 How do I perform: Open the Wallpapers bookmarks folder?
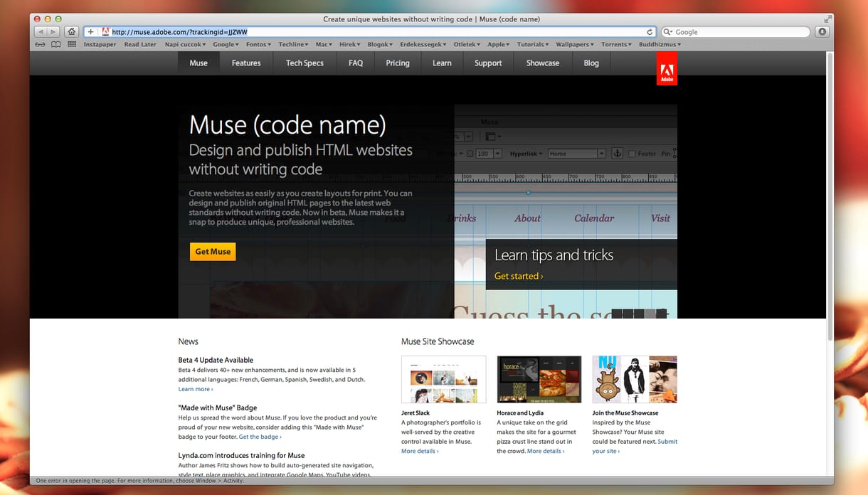pos(576,44)
